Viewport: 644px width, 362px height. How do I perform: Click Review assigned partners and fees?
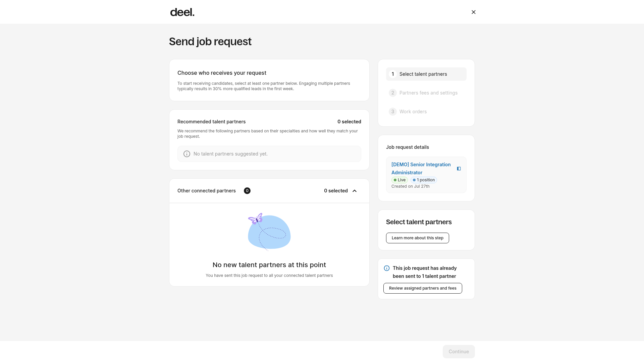[x=423, y=288]
